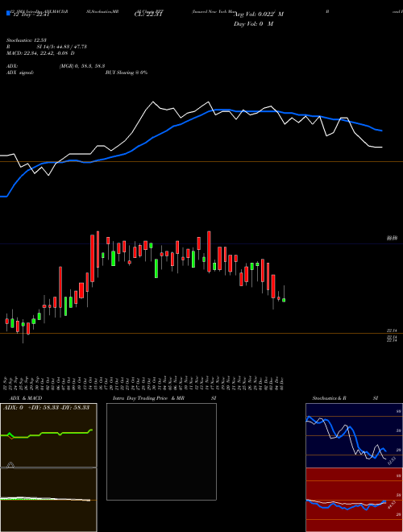Click the empty Intra Day Trading Price panel
Image resolution: width=403 pixels, height=532 pixels.
click(x=161, y=451)
